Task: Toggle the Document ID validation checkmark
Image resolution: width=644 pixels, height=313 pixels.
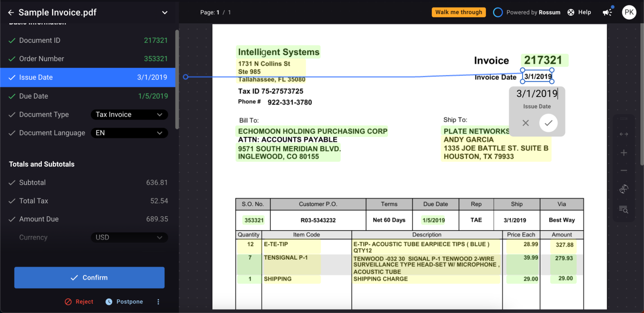Action: (12, 41)
